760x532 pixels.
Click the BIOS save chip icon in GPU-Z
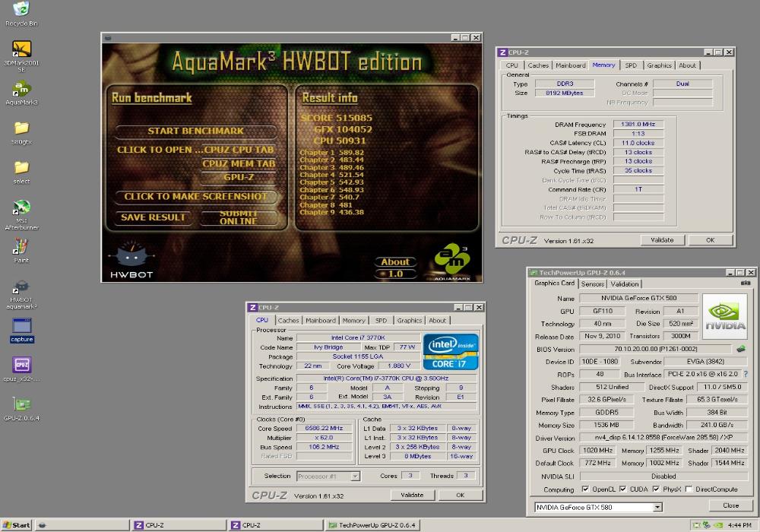pyautogui.click(x=740, y=348)
